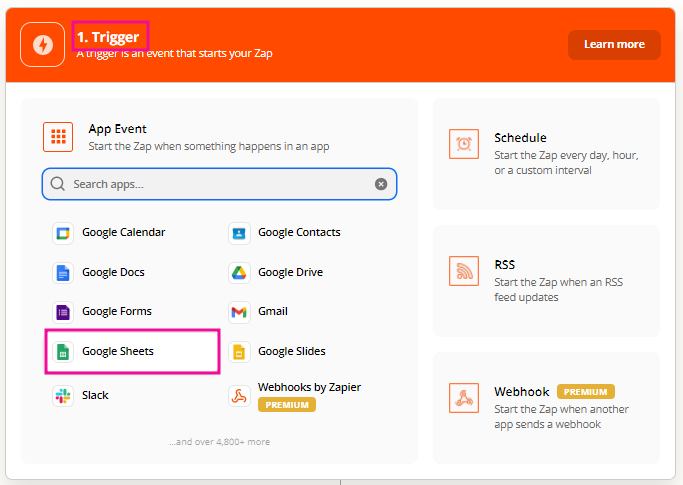Choose the Google Drive icon
Screen dimensions: 683x485
tap(239, 273)
